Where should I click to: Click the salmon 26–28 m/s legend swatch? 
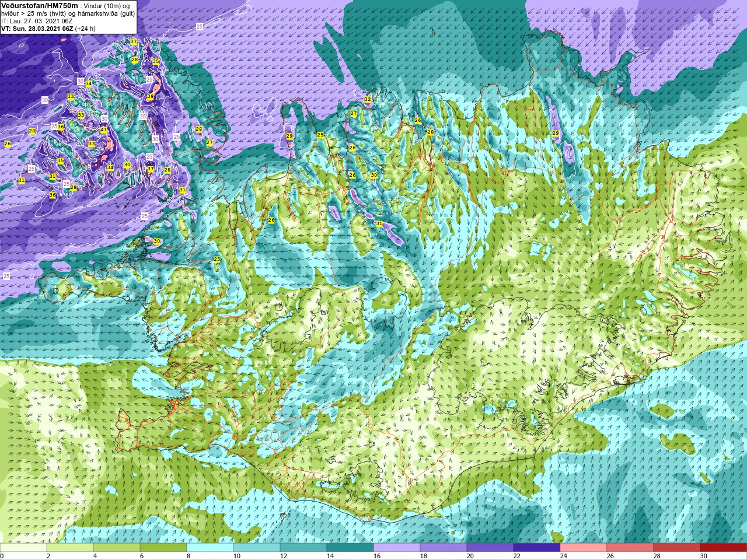[630, 548]
